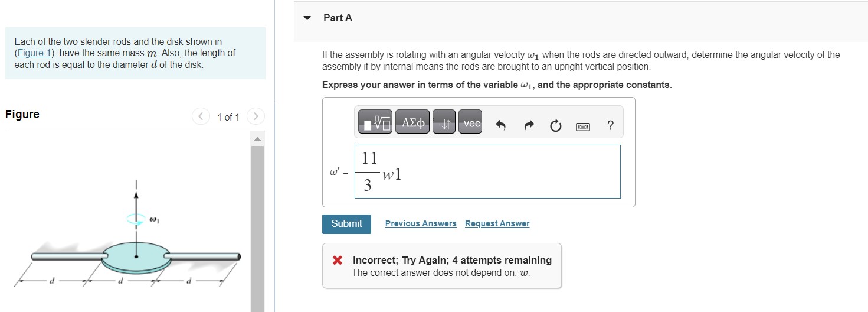Reset the answer box with the circular arrow

[555, 125]
